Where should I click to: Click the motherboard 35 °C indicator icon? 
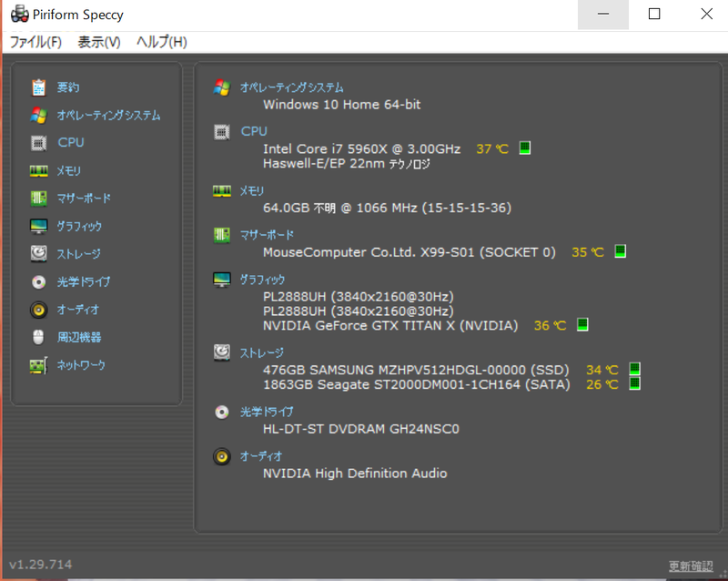[x=621, y=251]
